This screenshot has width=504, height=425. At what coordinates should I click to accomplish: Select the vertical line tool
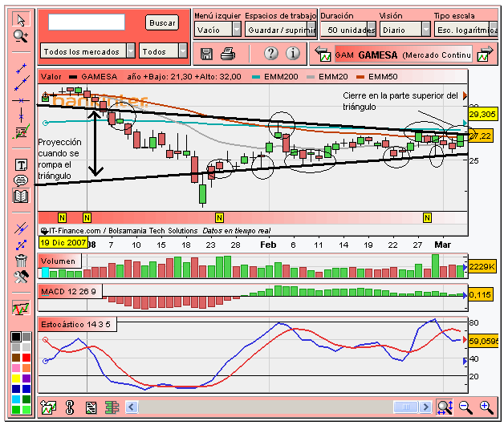point(21,115)
